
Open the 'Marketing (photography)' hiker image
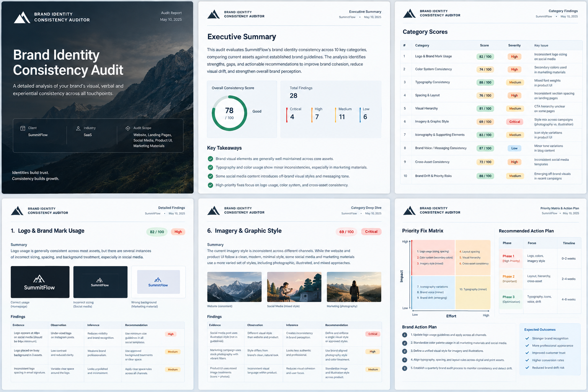pos(354,287)
